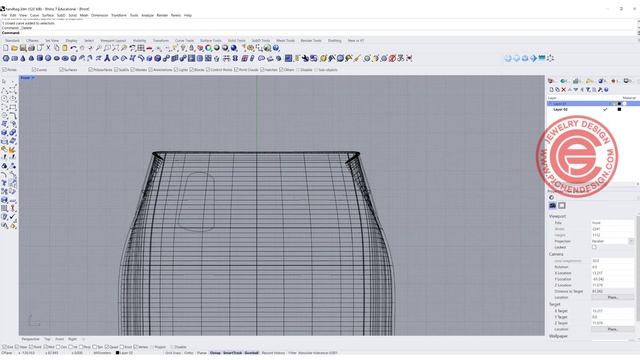Click the Undo arrow icon
This screenshot has height=360, width=640.
(x=73, y=48)
